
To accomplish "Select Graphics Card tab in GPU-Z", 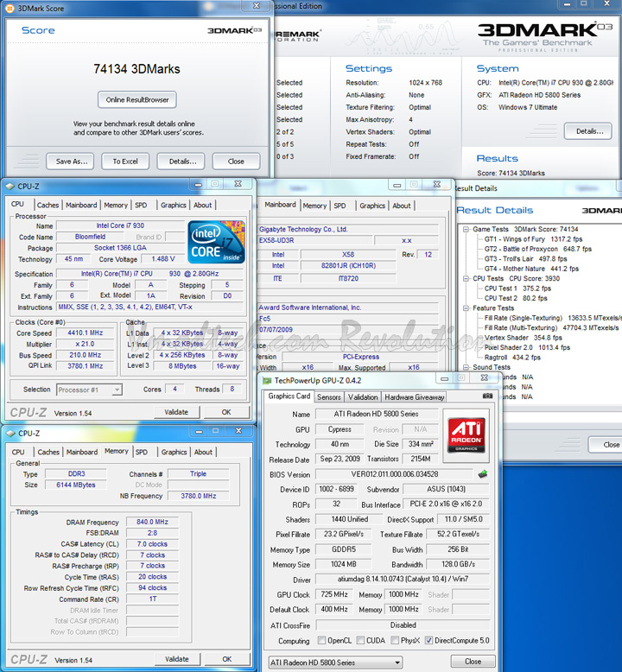I will [289, 396].
